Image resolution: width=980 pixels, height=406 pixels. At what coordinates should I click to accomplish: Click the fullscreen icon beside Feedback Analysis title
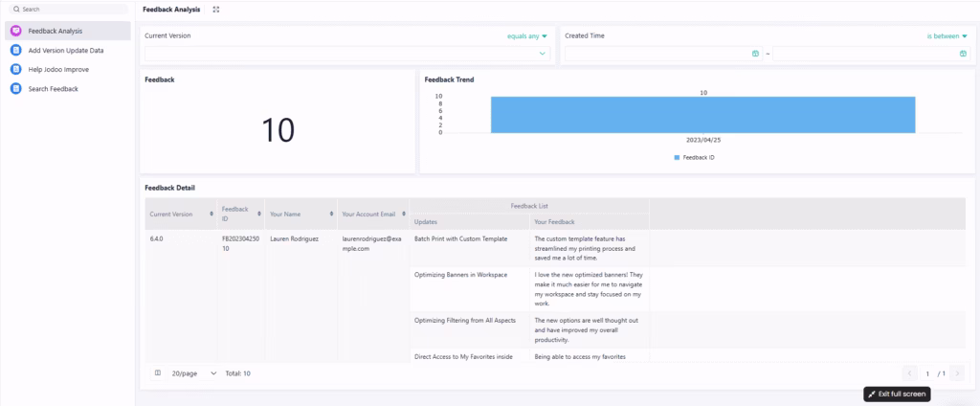216,9
